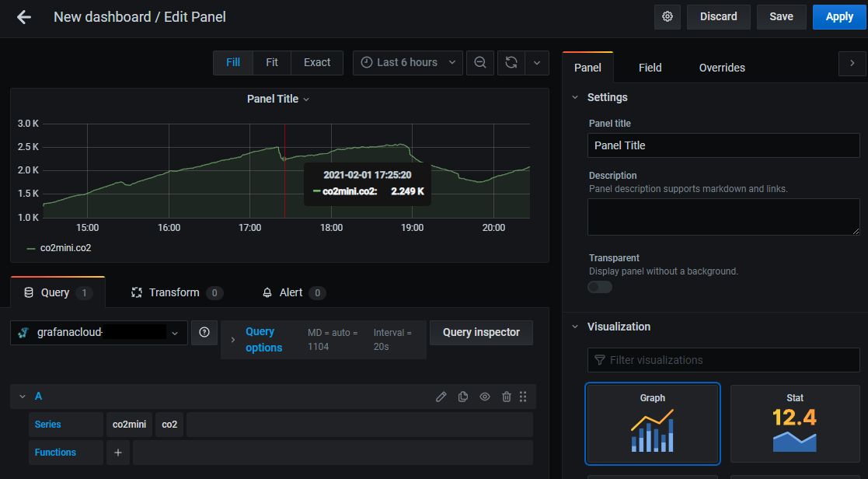Image resolution: width=868 pixels, height=479 pixels.
Task: Click the green legend color line
Action: click(31, 249)
